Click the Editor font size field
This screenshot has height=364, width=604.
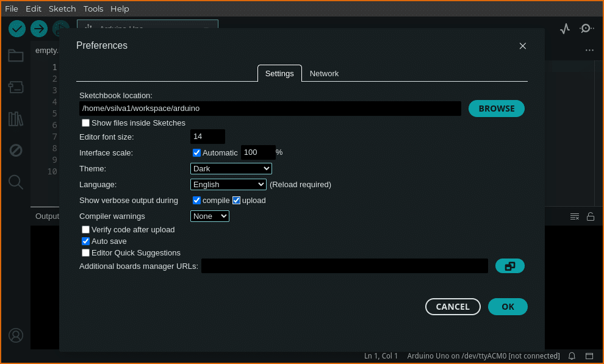tap(207, 137)
